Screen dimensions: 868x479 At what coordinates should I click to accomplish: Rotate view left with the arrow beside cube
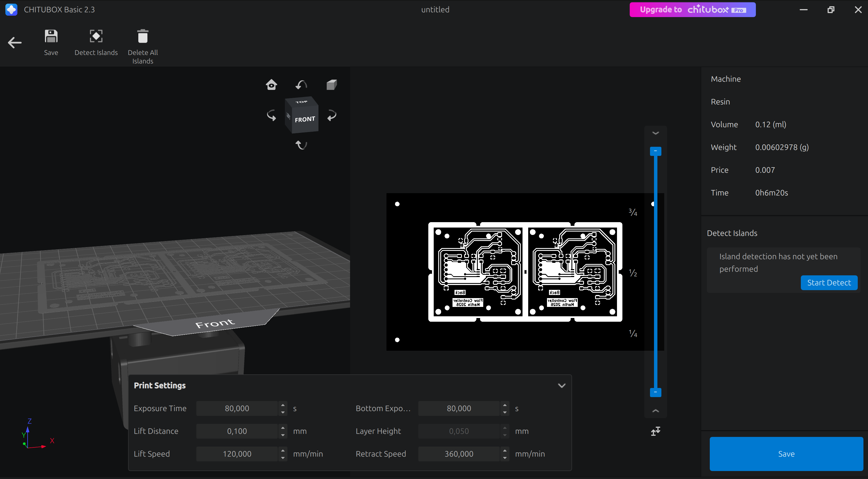[271, 115]
